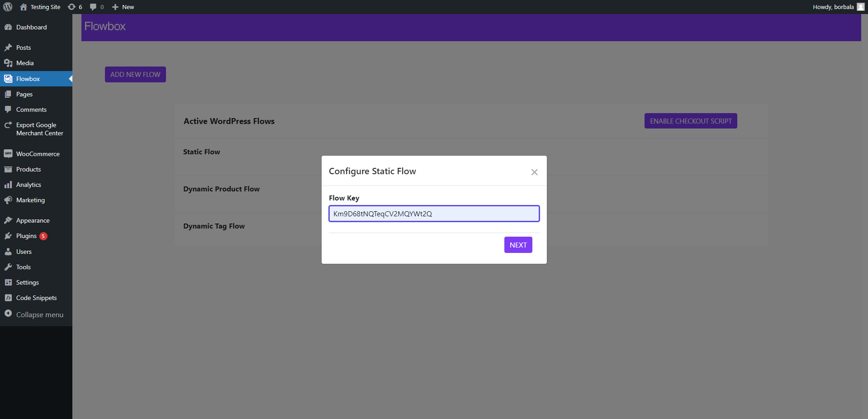868x419 pixels.
Task: Click the Products archive icon
Action: coord(8,169)
